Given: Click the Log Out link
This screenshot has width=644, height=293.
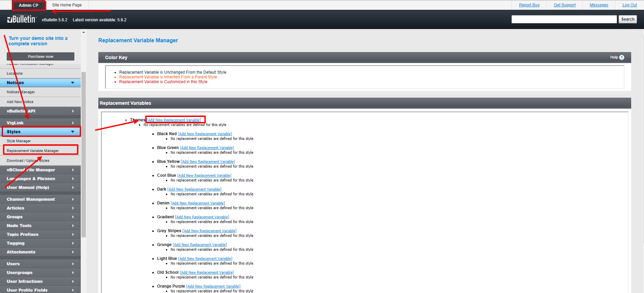Looking at the screenshot, I should [629, 5].
